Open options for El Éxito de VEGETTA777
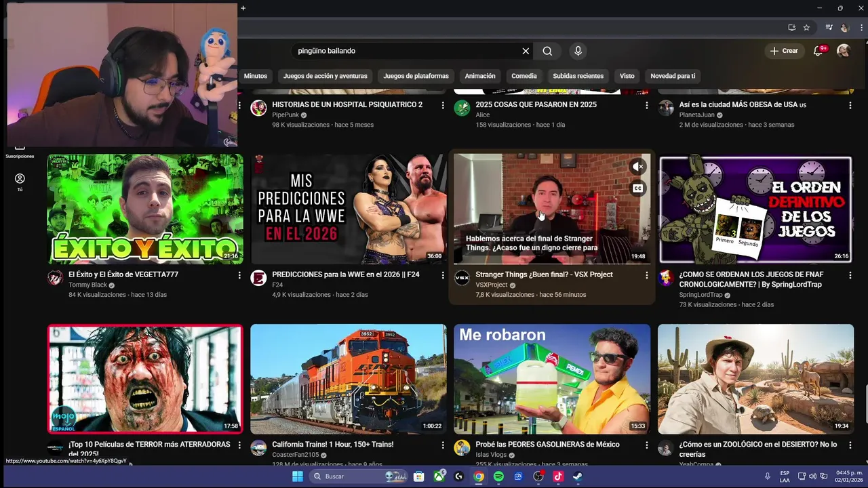Image resolution: width=868 pixels, height=488 pixels. pyautogui.click(x=239, y=275)
